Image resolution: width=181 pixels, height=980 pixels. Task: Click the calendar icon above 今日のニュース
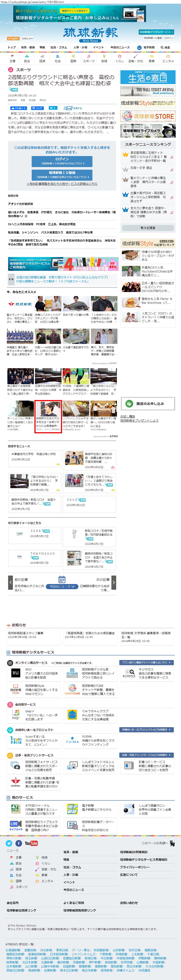[x=62, y=579]
